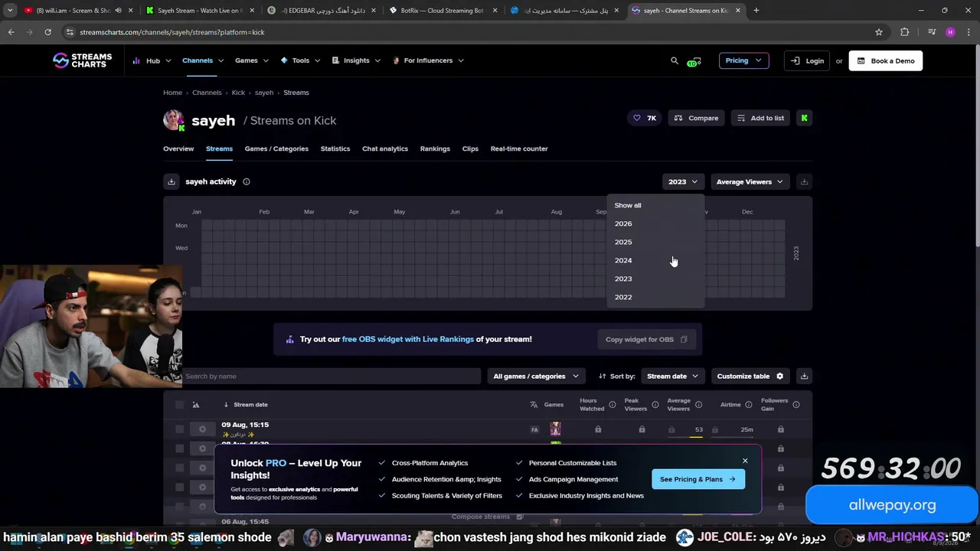Click the lock icon under Hours Watched, 09 Aug row
The image size is (980, 551).
click(x=598, y=429)
